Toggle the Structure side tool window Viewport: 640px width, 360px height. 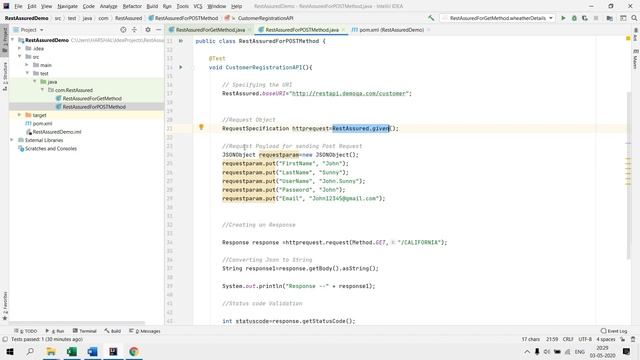pos(5,76)
